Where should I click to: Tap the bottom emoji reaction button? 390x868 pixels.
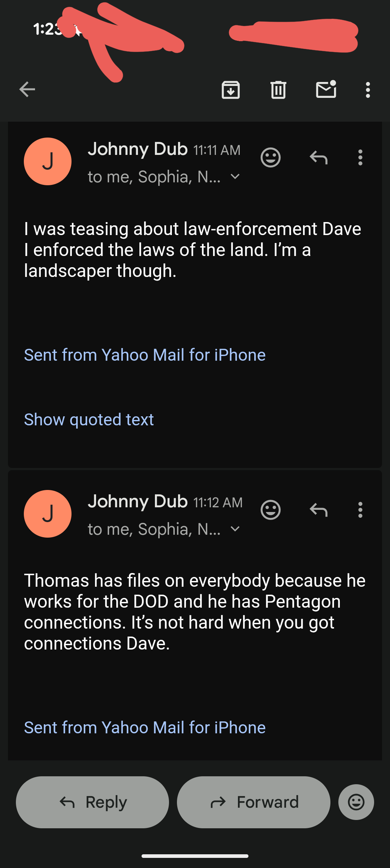pyautogui.click(x=356, y=802)
